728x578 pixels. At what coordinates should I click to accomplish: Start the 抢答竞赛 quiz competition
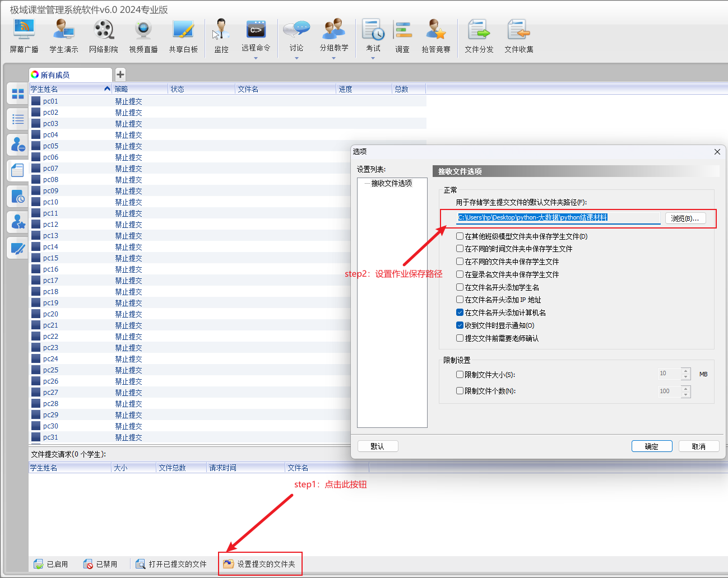[436, 36]
